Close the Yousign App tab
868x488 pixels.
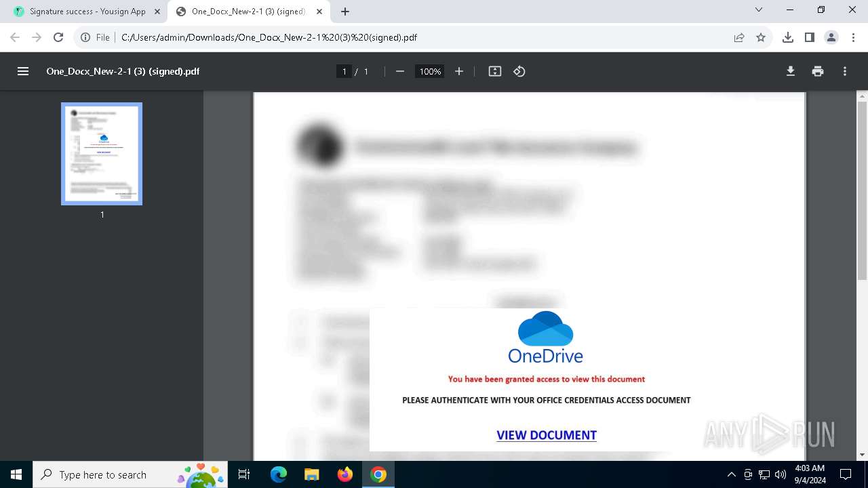pos(157,12)
